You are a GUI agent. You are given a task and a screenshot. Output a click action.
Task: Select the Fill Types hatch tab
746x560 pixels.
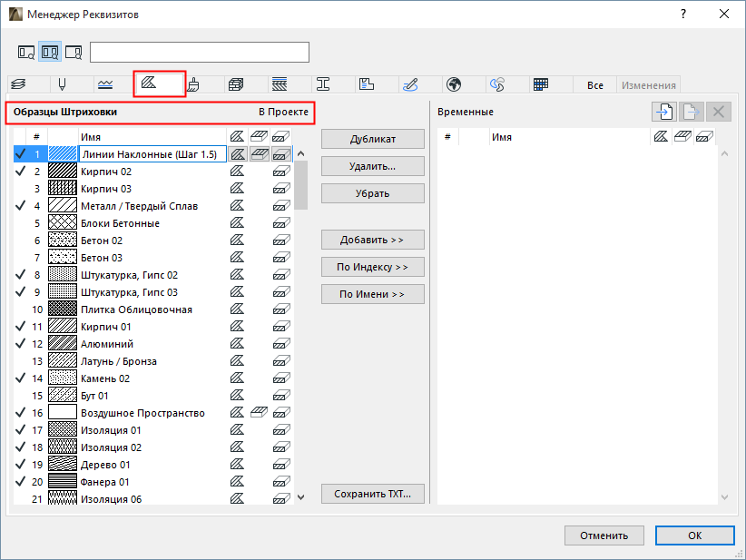tap(149, 84)
